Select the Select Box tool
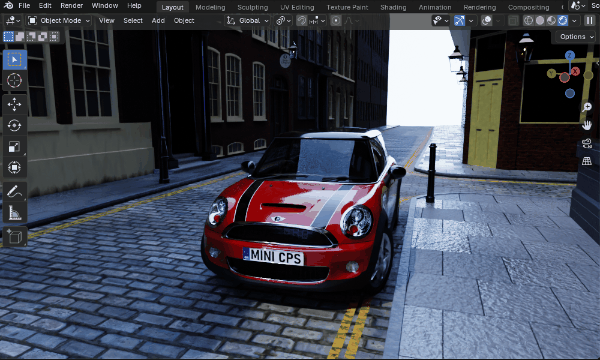The height and width of the screenshot is (360, 600). point(15,59)
